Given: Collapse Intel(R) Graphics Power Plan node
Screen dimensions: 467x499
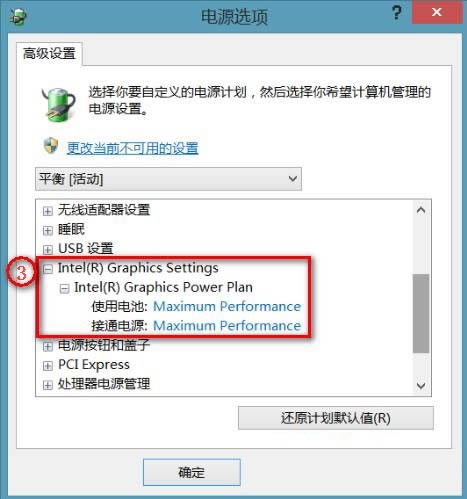Looking at the screenshot, I should 64,289.
